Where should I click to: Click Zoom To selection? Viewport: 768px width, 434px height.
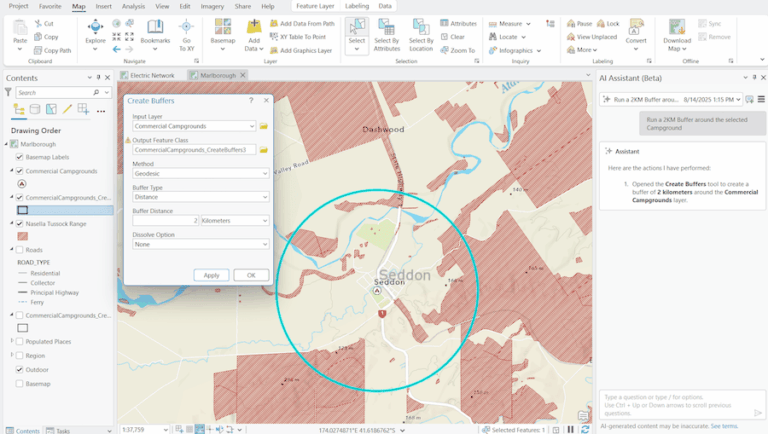tap(457, 50)
